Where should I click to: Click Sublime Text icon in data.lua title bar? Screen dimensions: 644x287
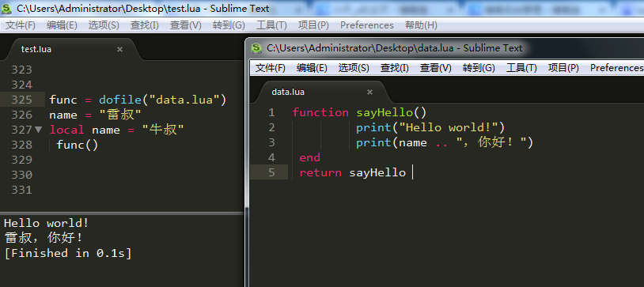tap(256, 48)
